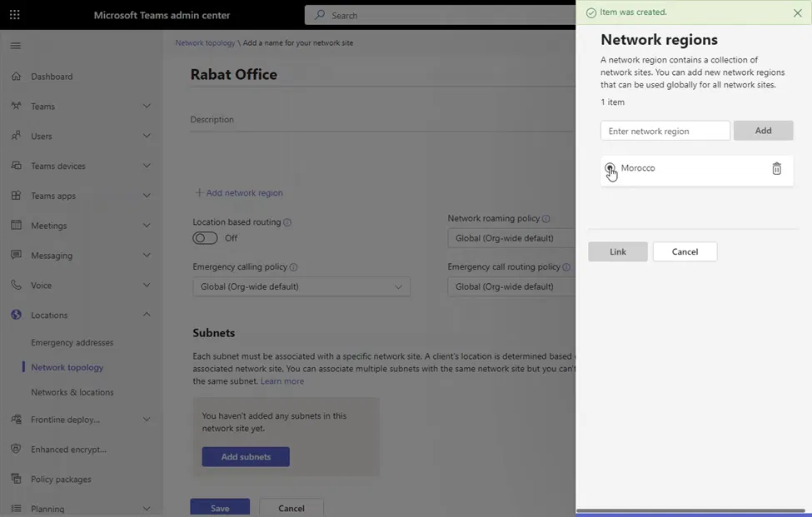Screen dimensions: 812x517
Task: Click the Messaging chat icon
Action: tap(16, 256)
